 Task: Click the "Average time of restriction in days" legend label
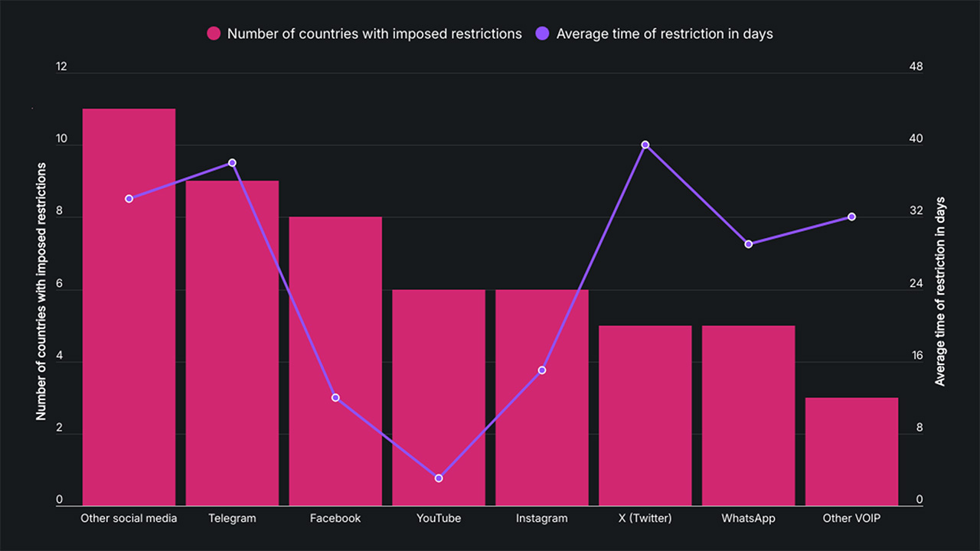pyautogui.click(x=665, y=34)
